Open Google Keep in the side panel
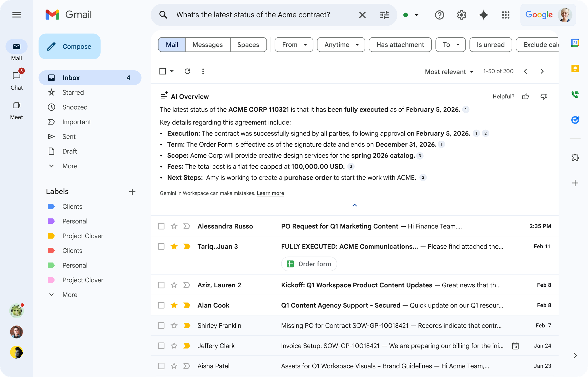Image resolution: width=588 pixels, height=377 pixels. tap(575, 68)
